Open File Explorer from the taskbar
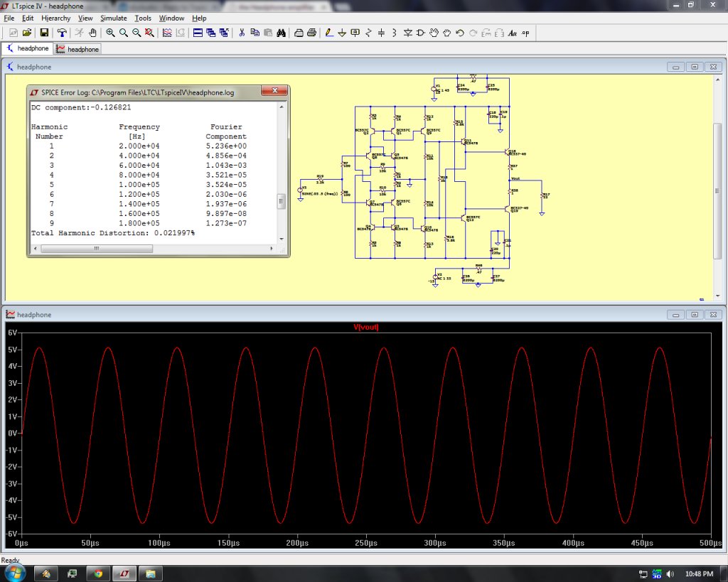Image resolution: width=728 pixels, height=582 pixels. pos(151,573)
